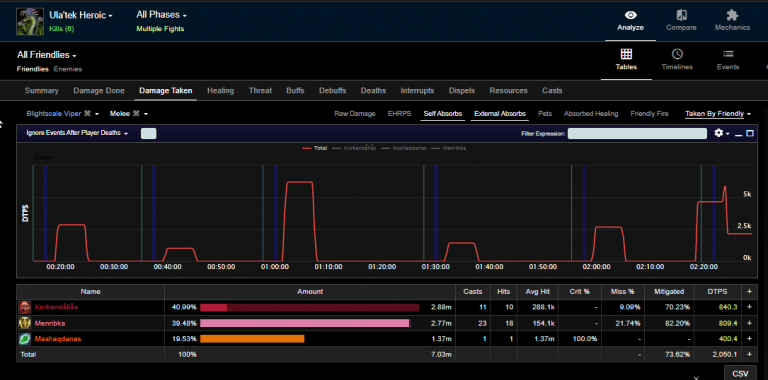The height and width of the screenshot is (380, 768).
Task: Toggle Menribka series in graph legend
Action: pos(449,148)
